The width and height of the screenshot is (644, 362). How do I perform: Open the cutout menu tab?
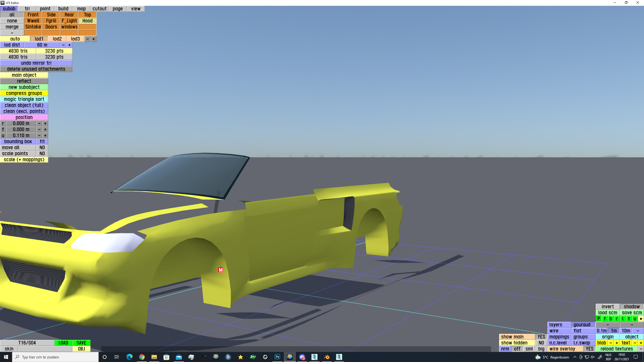99,9
